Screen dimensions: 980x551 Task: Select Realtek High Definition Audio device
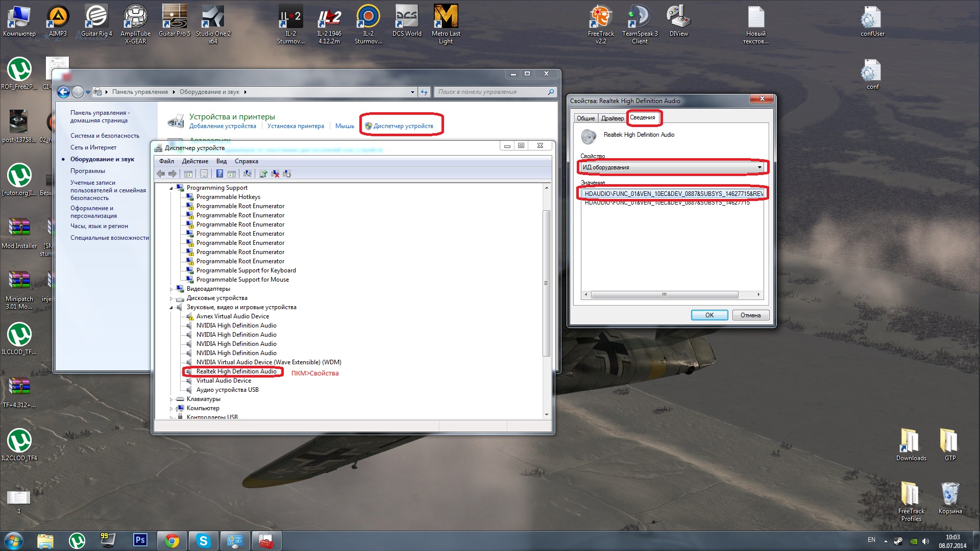(x=236, y=371)
